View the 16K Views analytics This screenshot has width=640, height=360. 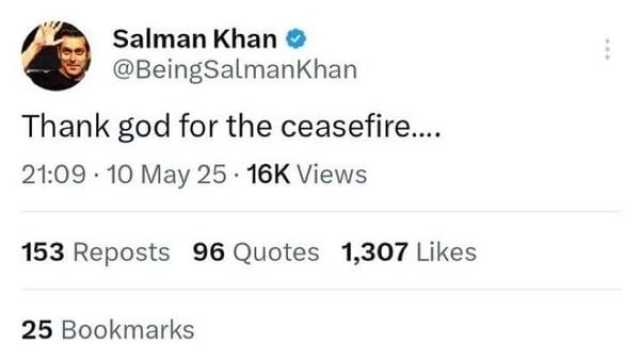point(307,174)
